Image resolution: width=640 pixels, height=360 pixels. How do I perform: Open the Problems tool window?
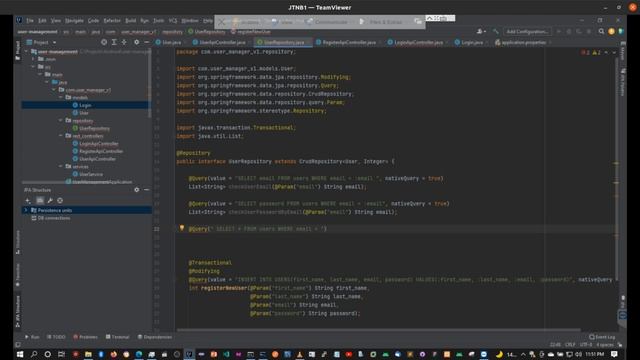tap(85, 337)
